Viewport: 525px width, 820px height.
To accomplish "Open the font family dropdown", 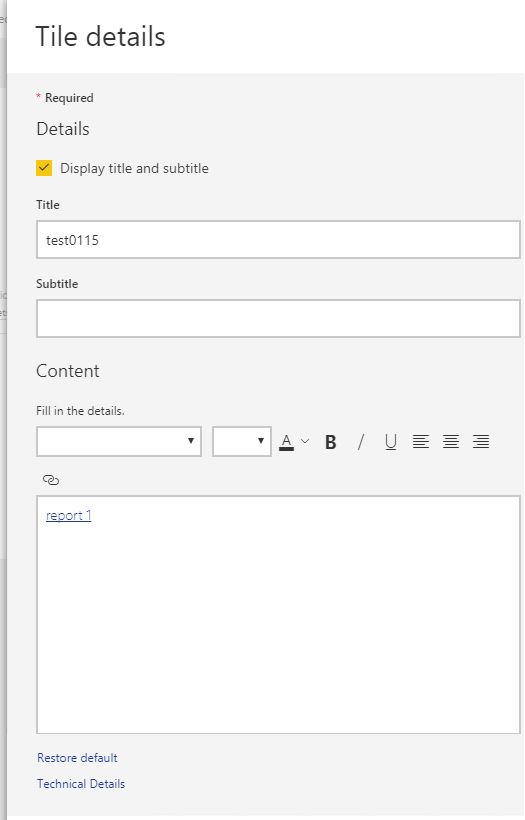I will (119, 441).
